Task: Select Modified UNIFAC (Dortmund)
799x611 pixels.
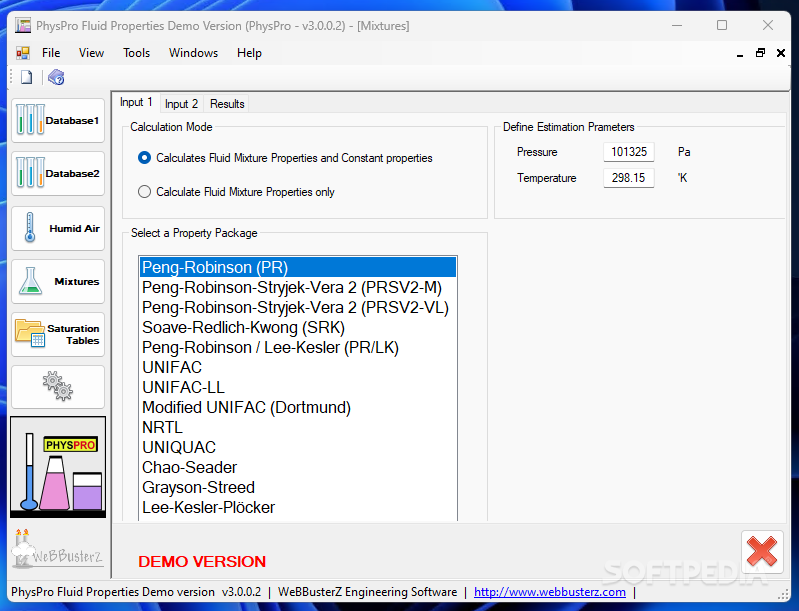Action: point(298,407)
